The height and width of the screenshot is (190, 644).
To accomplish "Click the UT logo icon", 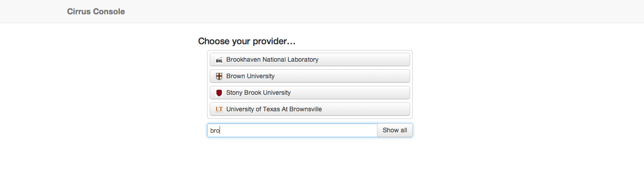I will coord(219,110).
